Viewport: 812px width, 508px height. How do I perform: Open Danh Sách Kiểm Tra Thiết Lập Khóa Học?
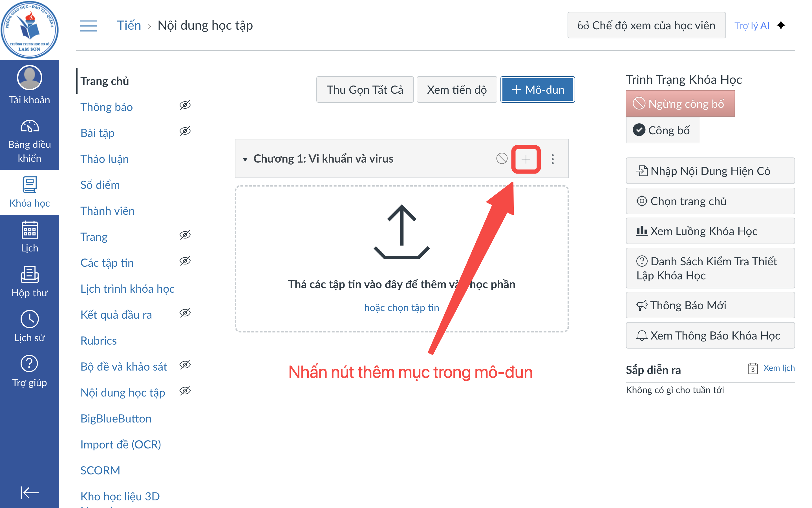[710, 268]
